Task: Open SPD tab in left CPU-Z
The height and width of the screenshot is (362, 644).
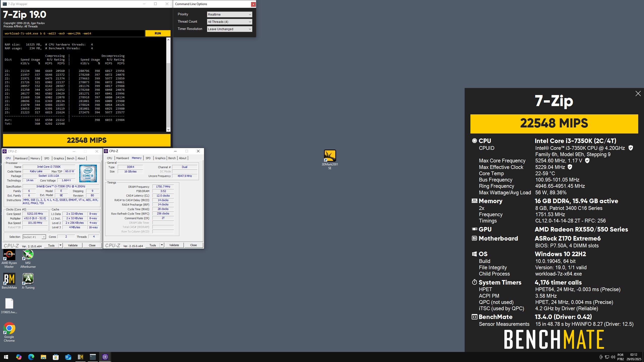Action: (47, 158)
